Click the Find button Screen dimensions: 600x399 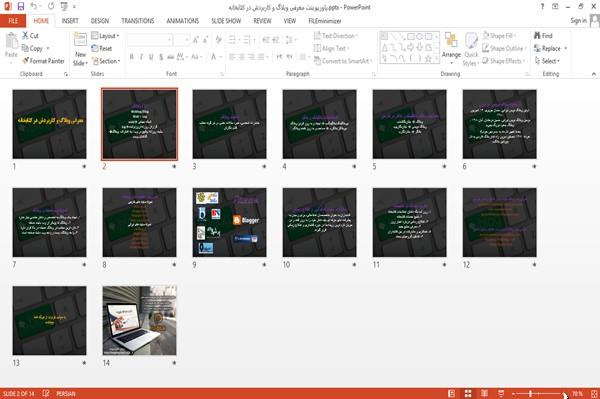[543, 36]
